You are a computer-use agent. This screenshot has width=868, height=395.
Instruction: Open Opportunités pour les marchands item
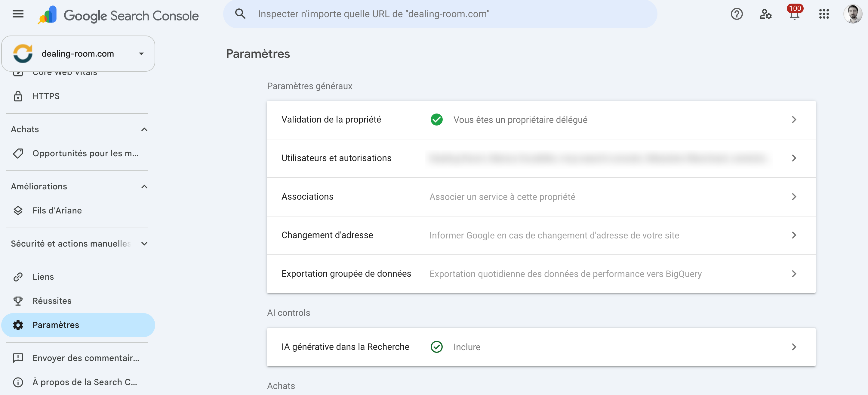pyautogui.click(x=78, y=154)
